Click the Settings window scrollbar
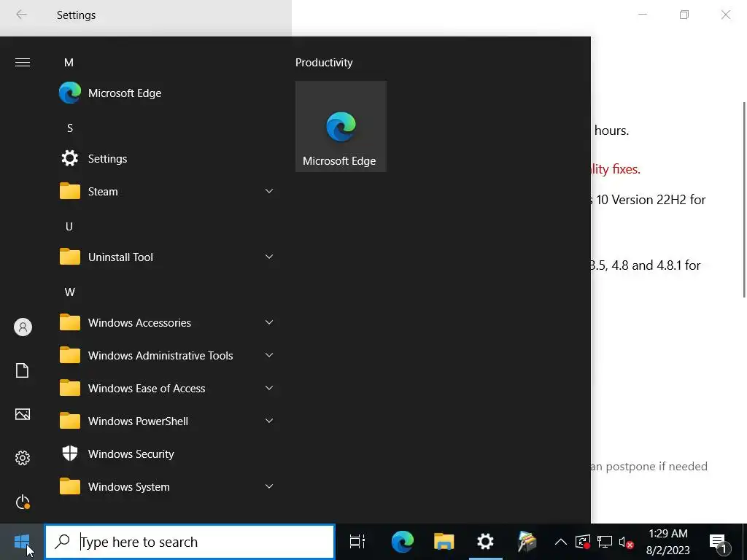Screen dimensions: 747x560 [x=745, y=200]
